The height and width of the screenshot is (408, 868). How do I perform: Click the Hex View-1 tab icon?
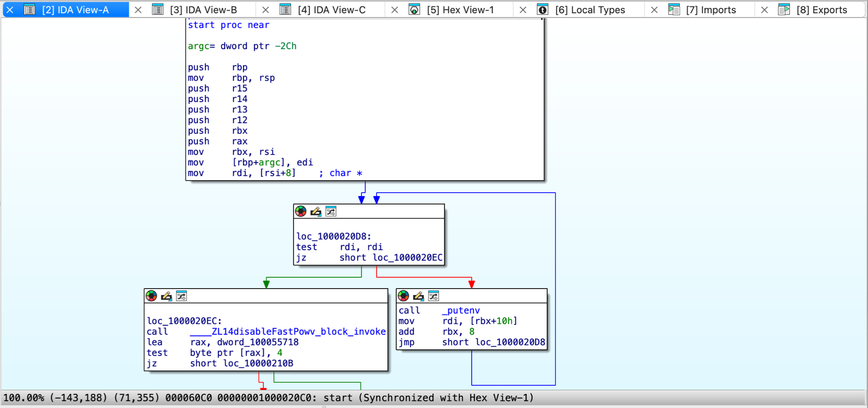(414, 9)
